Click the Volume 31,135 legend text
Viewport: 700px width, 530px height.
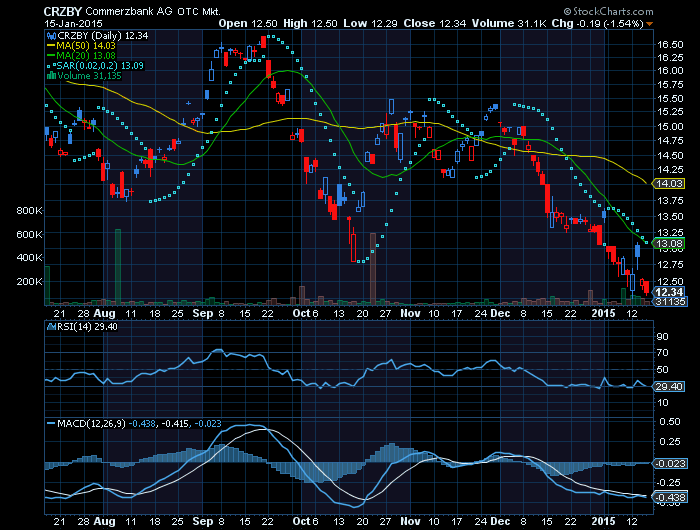point(89,75)
